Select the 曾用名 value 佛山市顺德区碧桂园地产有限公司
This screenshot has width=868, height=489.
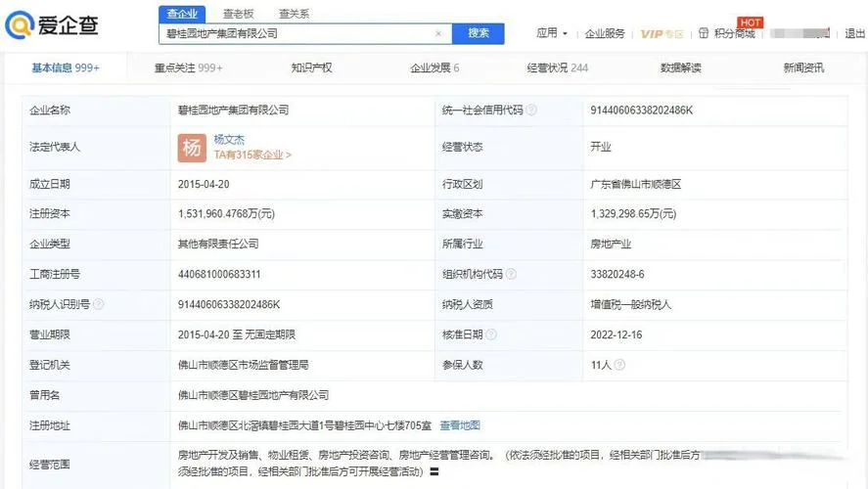pos(253,395)
